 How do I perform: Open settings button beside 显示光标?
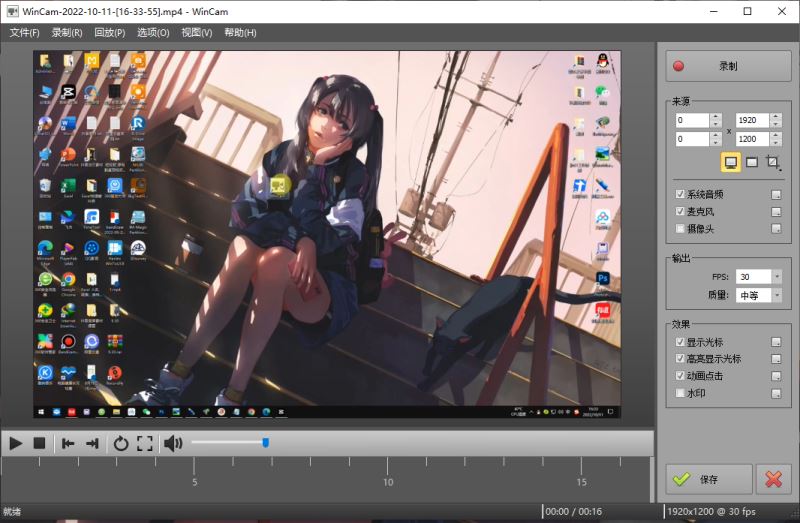click(x=776, y=342)
